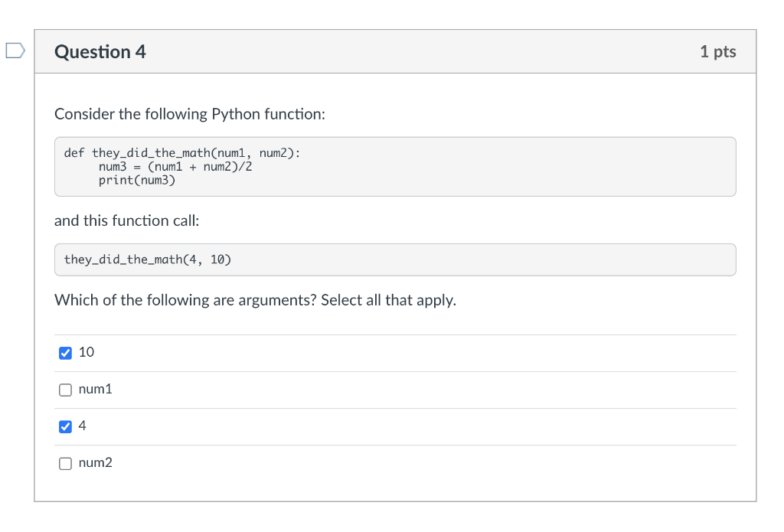Click the def they_did_the_math line in code

coord(182,153)
